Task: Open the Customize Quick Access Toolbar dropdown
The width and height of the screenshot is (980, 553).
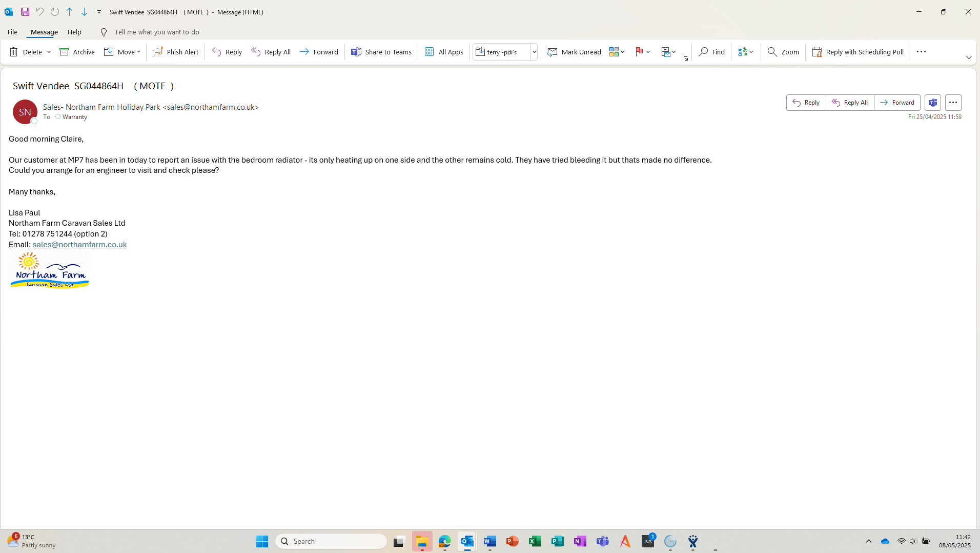Action: (x=99, y=12)
